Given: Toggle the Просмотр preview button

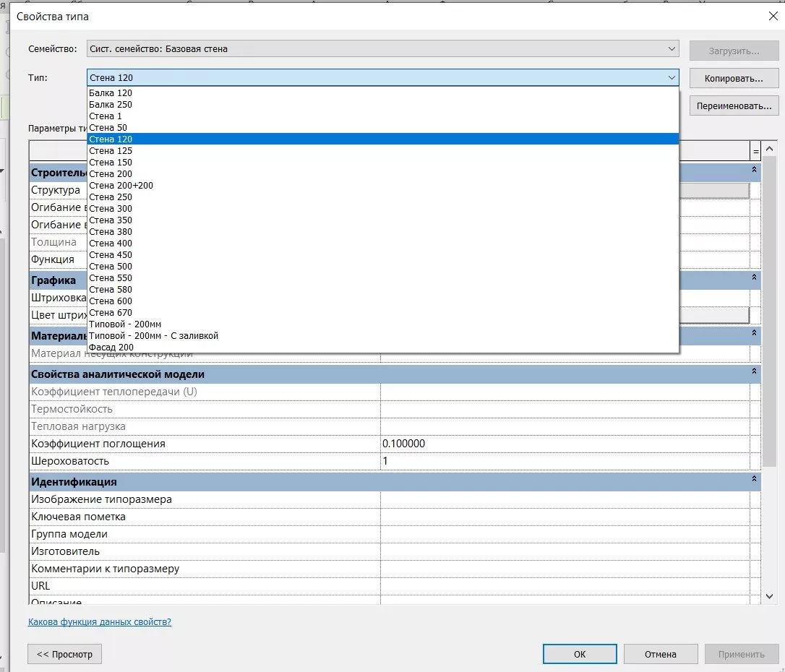Looking at the screenshot, I should 65,654.
